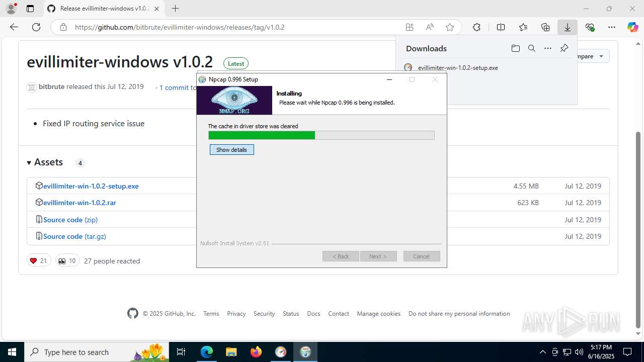This screenshot has height=362, width=644.
Task: Select Npcap setup taskbar icon
Action: click(x=305, y=352)
